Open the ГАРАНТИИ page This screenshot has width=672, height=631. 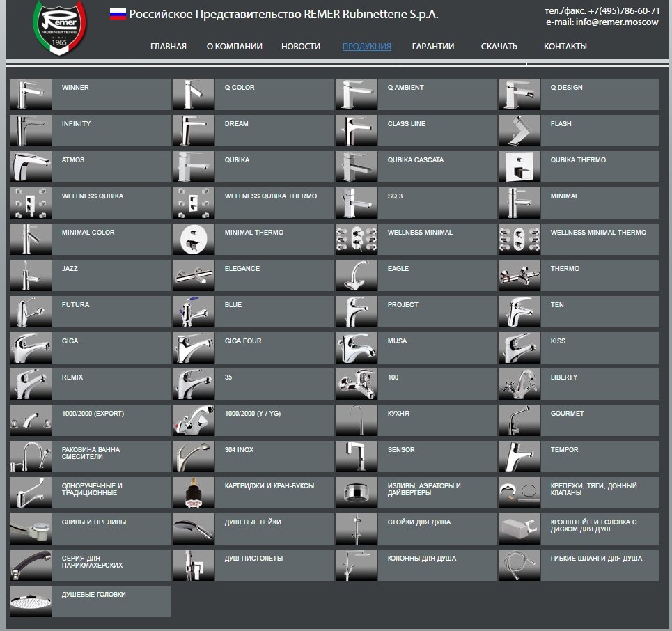pyautogui.click(x=433, y=46)
